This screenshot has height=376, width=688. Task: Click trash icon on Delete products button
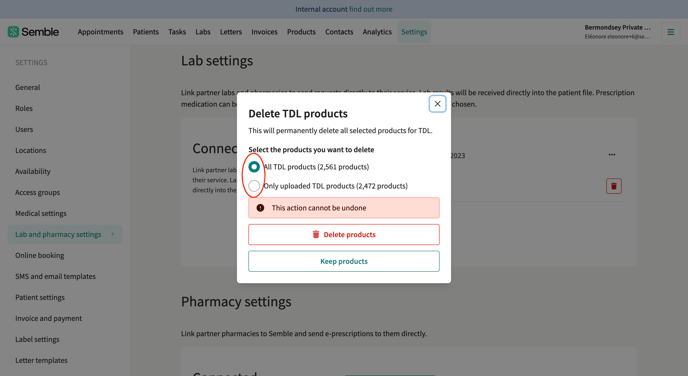(315, 234)
